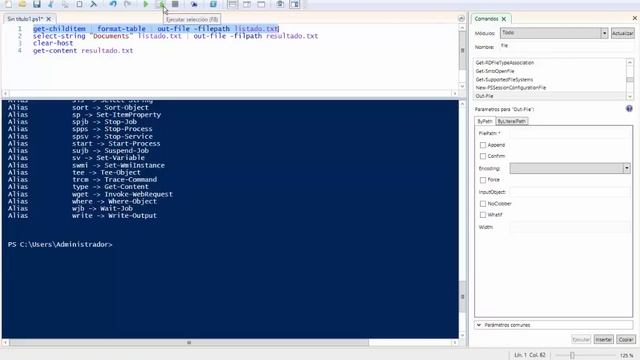Click the Stop operation square icon

[175, 4]
